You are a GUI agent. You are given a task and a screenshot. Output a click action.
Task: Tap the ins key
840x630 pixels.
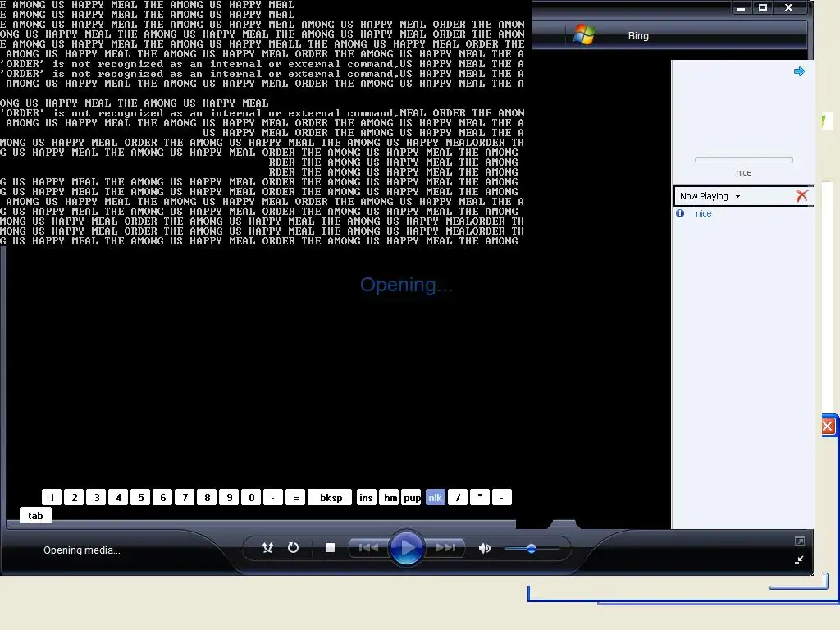pos(366,497)
